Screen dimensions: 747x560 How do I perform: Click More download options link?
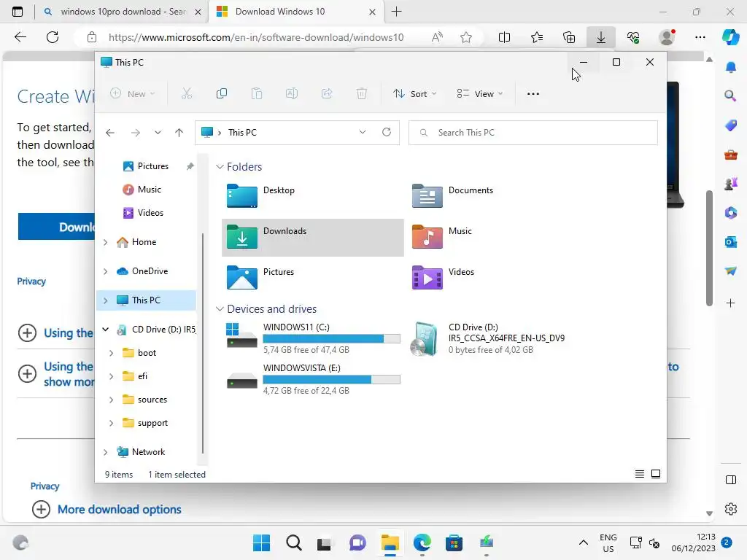119,510
